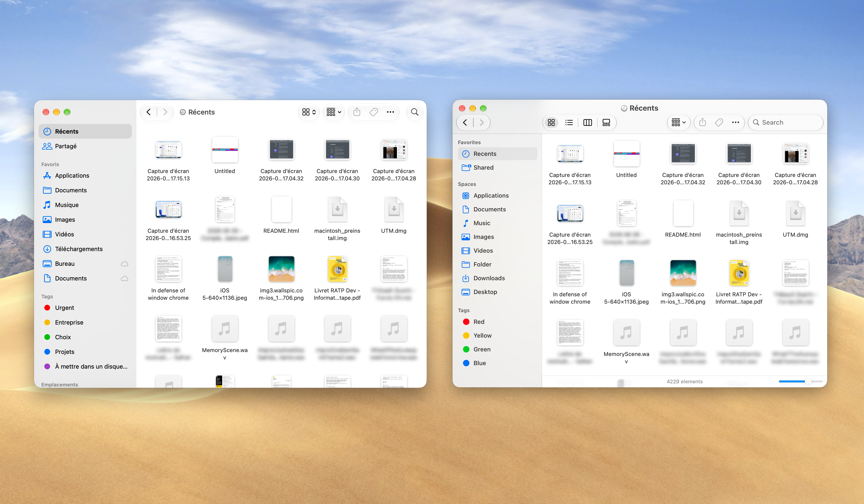Select Projets blue tag
Screen dimensions: 864x504
click(x=85, y=352)
